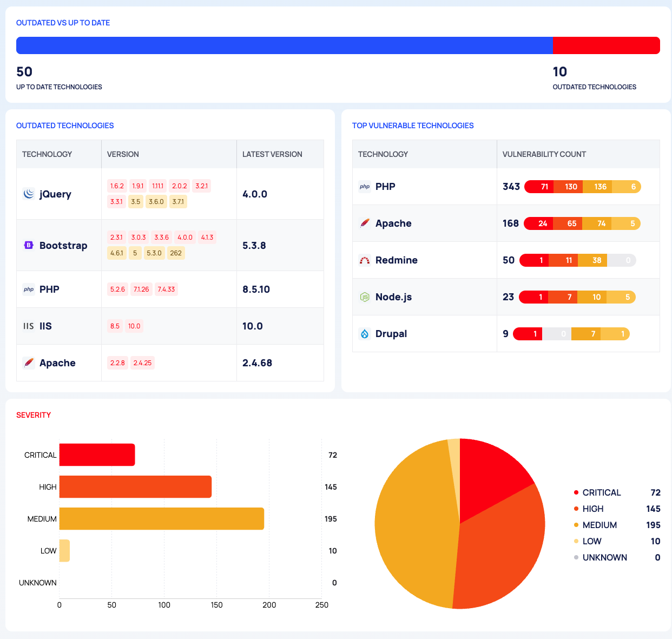
Task: Click Drupal medium segment showing 7
Action: click(586, 334)
